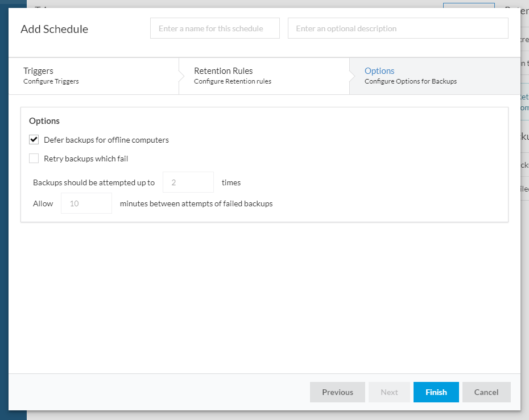Select the Options step tab
The height and width of the screenshot is (420, 529).
(x=435, y=76)
